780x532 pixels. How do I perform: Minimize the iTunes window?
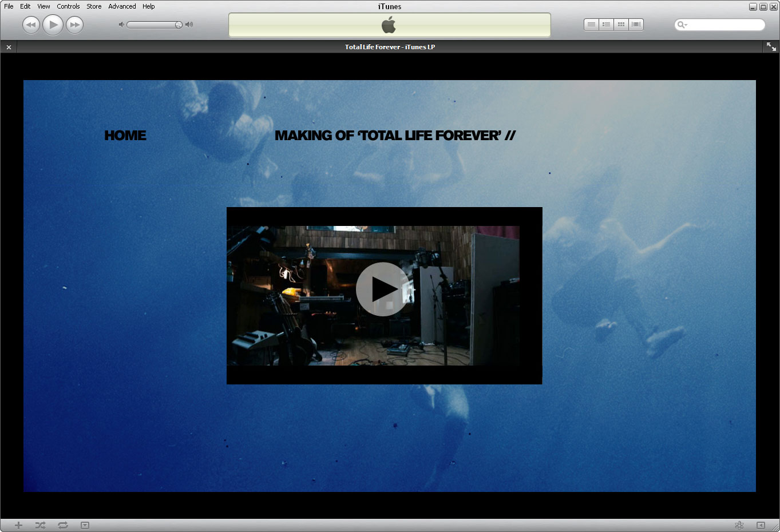click(x=753, y=7)
